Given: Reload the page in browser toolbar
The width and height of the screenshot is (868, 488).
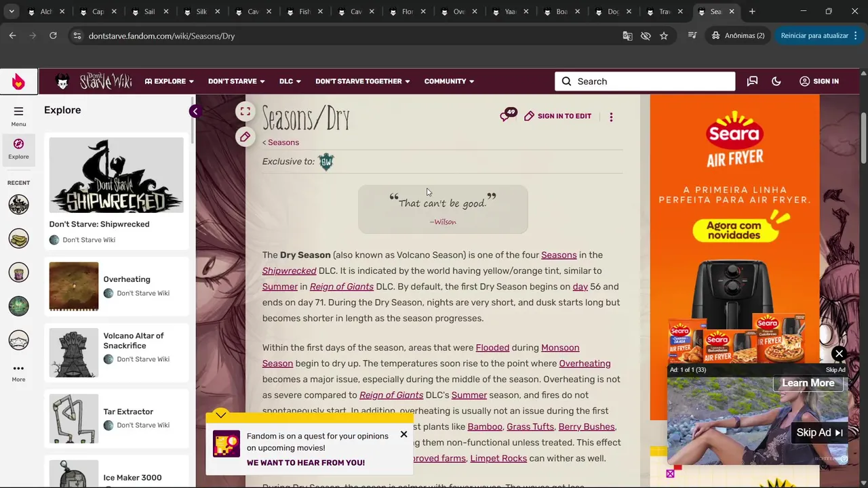Looking at the screenshot, I should (53, 36).
